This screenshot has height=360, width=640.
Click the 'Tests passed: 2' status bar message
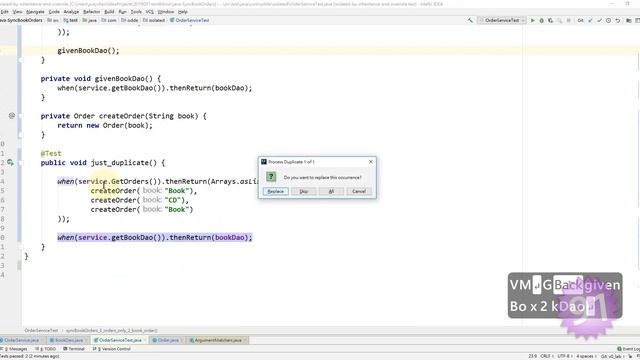click(x=29, y=356)
